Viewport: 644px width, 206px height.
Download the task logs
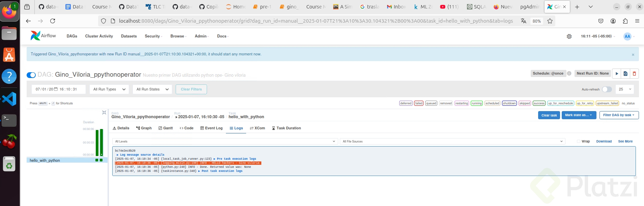604,141
